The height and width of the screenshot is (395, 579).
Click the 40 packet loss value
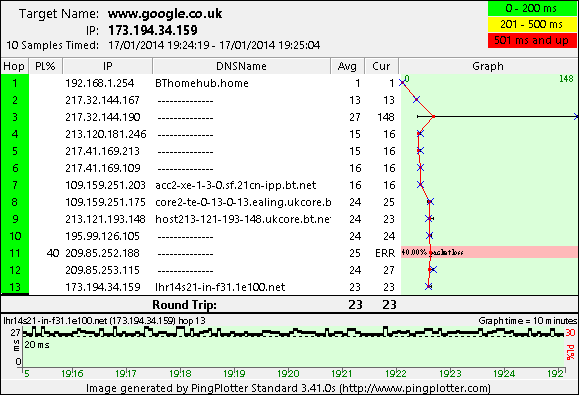[x=53, y=253]
